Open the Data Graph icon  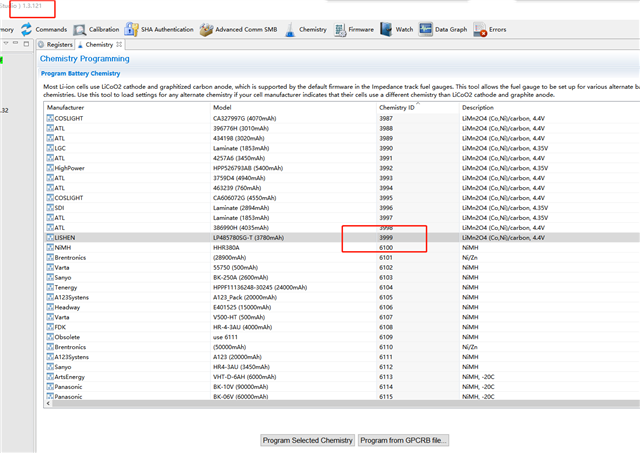tap(425, 29)
